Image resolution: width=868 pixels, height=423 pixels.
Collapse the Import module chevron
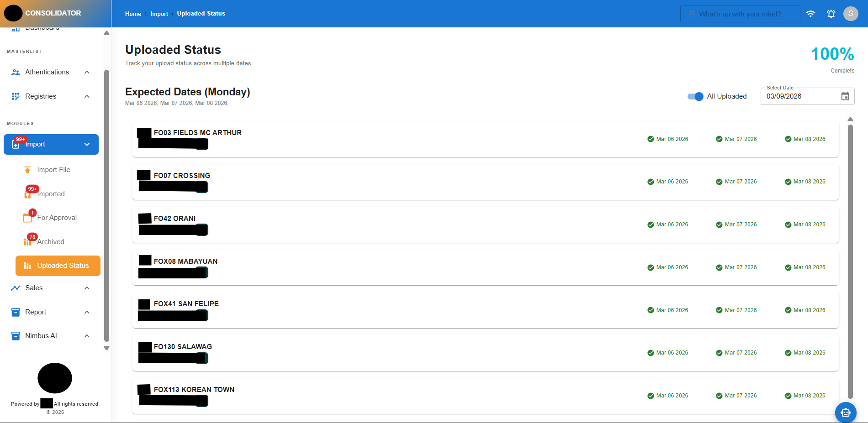[87, 144]
